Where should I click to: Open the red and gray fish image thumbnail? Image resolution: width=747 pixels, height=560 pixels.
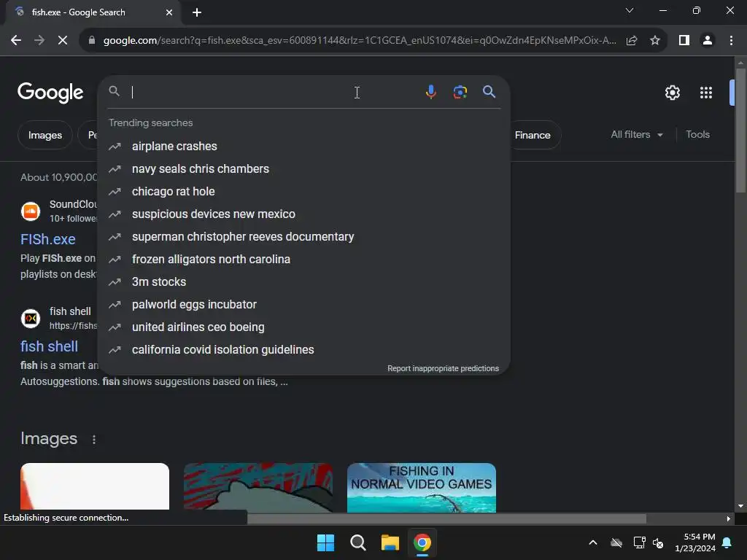[258, 488]
